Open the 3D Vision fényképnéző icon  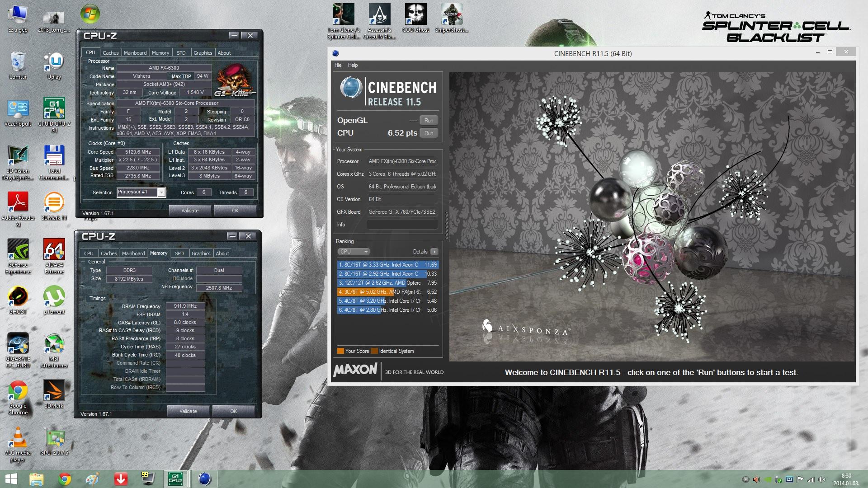18,163
